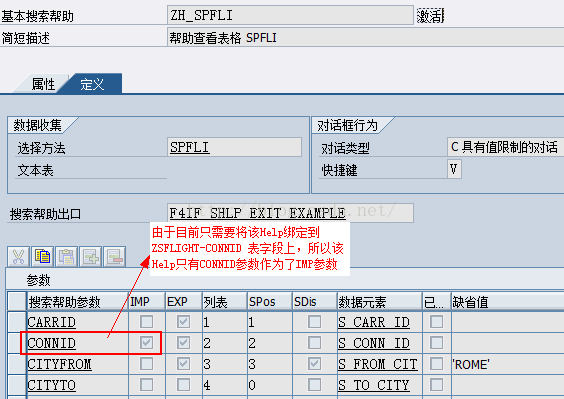Viewport: 564px width, 399px height.
Task: Click the 搜索帮助出口 field F4IF_SHLP_EXIT_EXAMPLE
Action: coord(290,213)
